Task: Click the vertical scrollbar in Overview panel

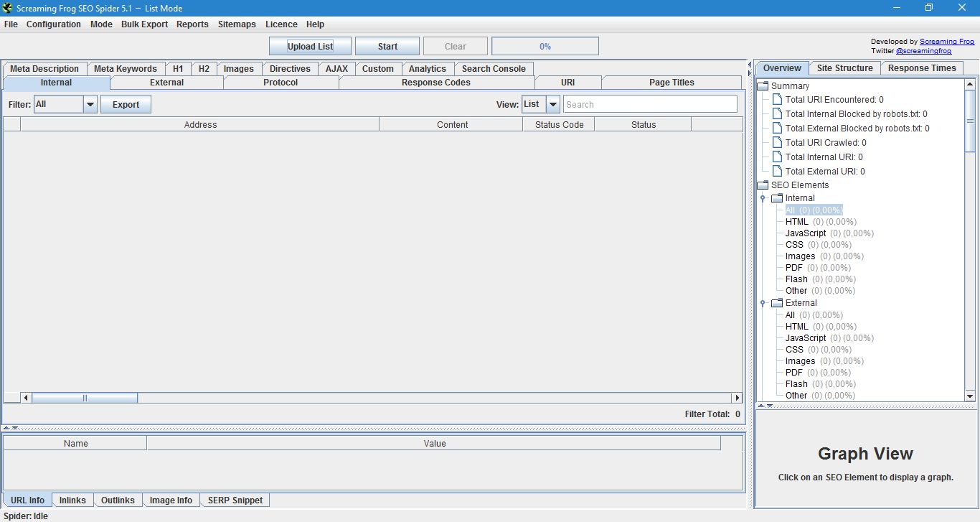Action: (970, 121)
